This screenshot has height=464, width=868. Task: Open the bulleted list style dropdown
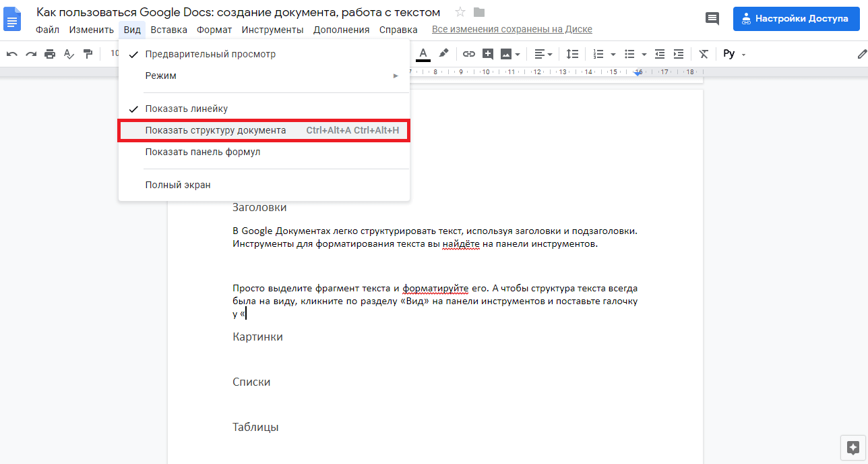point(644,53)
